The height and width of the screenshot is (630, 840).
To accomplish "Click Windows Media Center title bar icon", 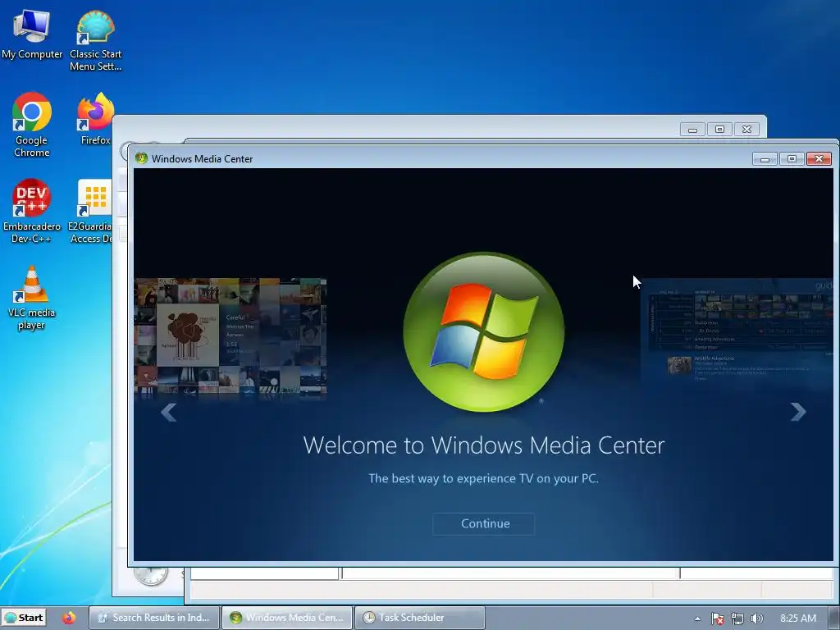I will (141, 158).
